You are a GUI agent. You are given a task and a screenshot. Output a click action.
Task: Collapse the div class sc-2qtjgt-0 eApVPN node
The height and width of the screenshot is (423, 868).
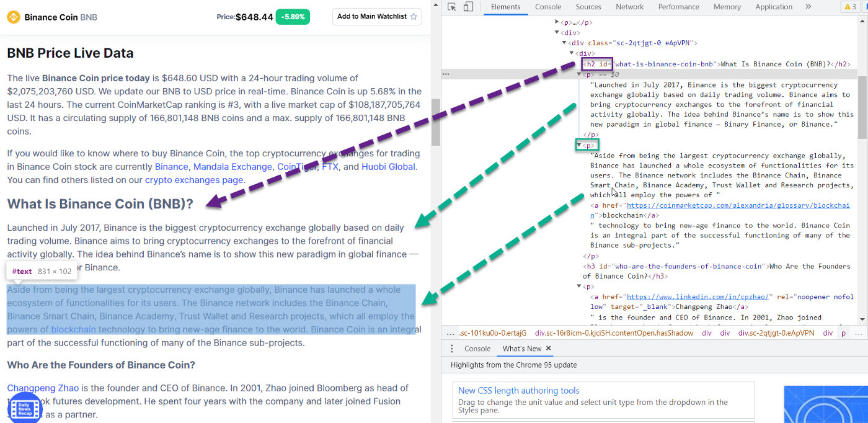pos(564,43)
